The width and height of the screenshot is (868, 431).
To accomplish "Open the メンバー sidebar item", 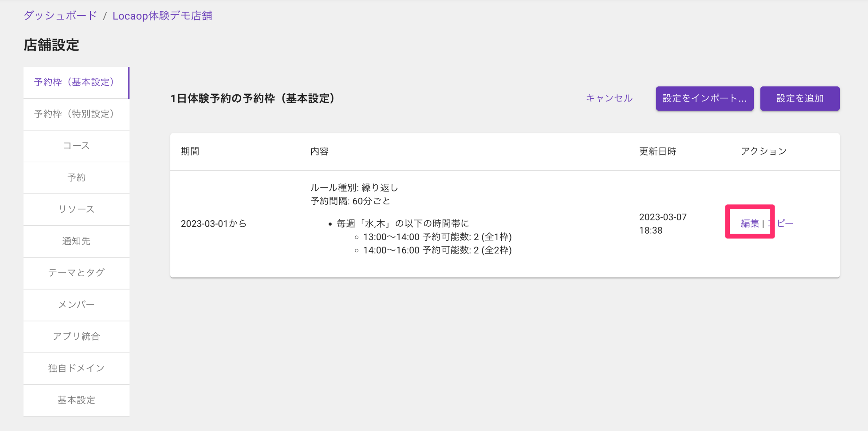I will (x=76, y=304).
